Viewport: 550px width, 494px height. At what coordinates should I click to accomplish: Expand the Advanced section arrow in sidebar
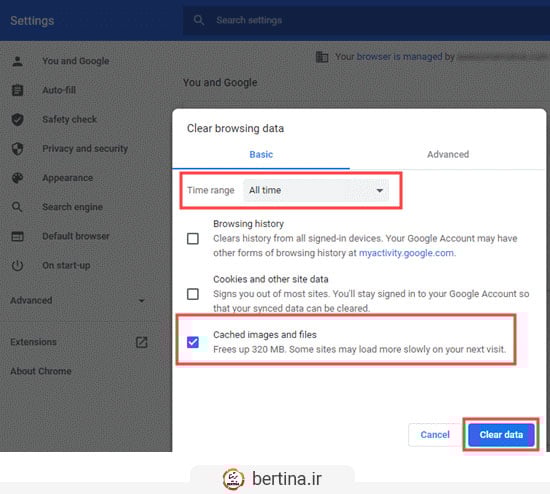pos(141,301)
